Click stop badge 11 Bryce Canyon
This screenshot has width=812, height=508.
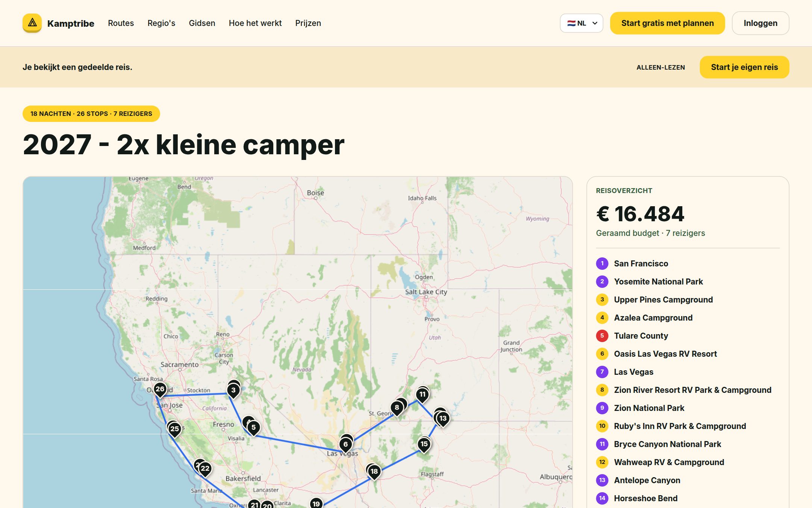point(602,444)
